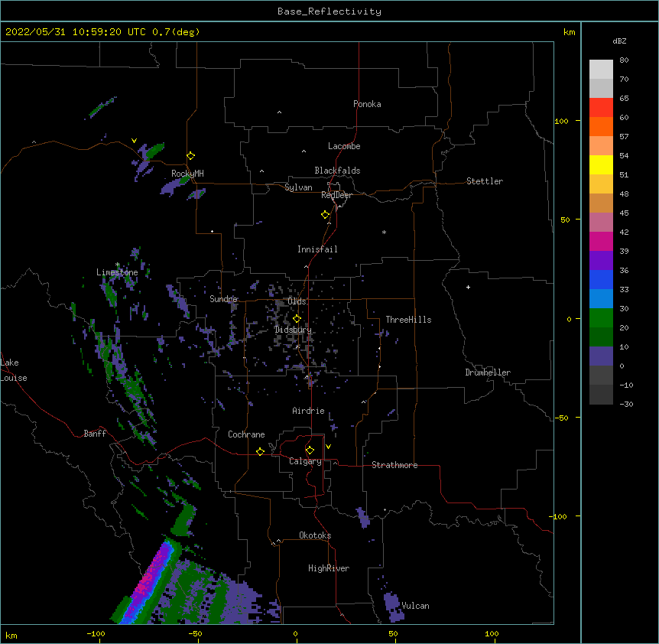This screenshot has height=644, width=659.
Task: Select the red 60-65 dBZ legend swatch
Action: coord(601,108)
